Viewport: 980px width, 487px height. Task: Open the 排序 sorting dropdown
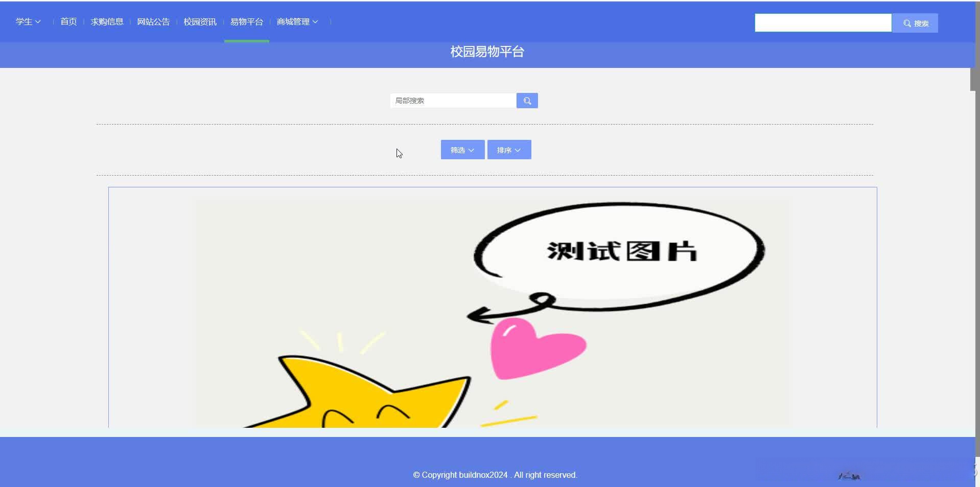508,149
